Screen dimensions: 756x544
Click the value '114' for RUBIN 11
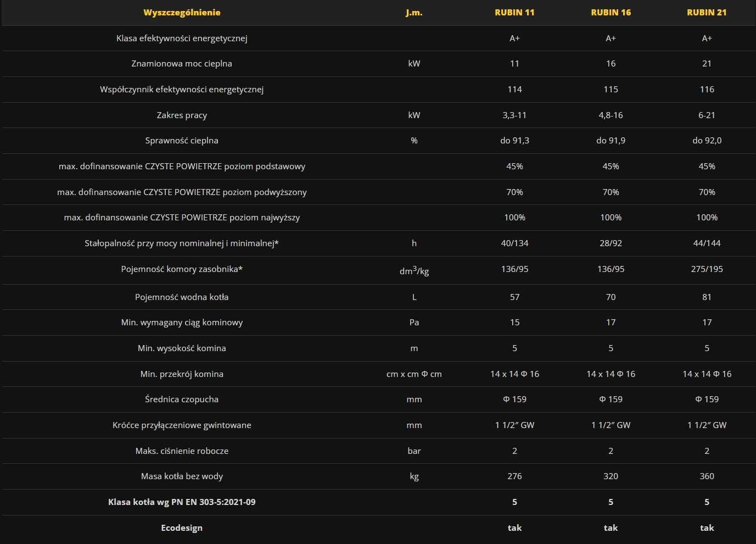pos(514,90)
